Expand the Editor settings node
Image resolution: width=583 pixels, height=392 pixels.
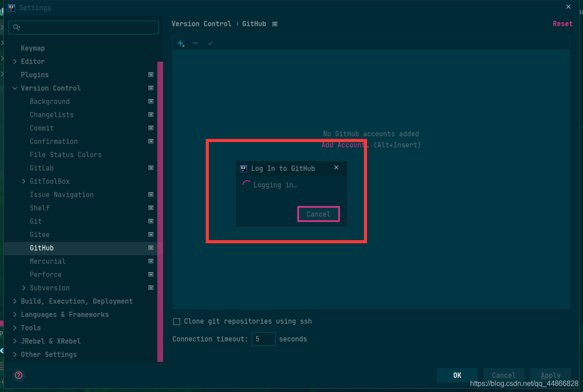[15, 61]
